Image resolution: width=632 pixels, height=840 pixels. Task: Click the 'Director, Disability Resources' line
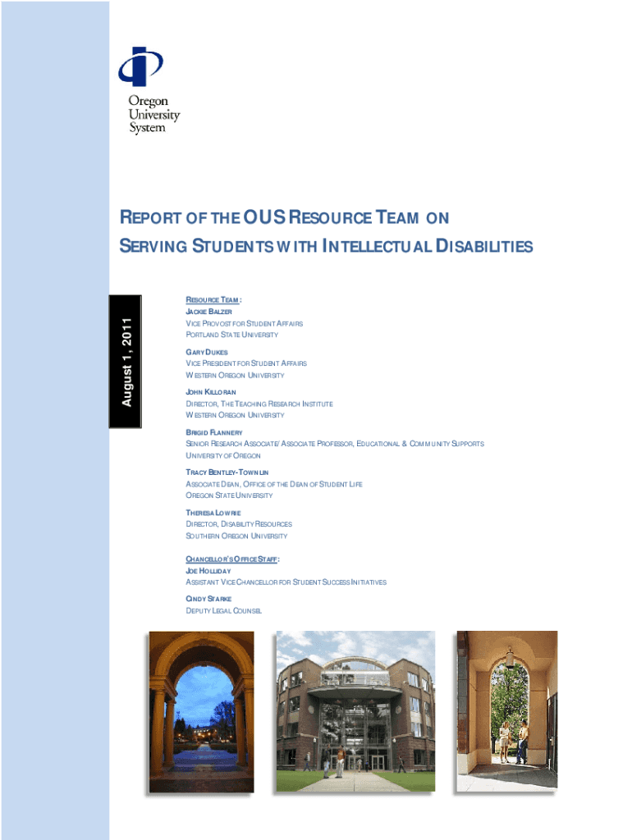239,524
